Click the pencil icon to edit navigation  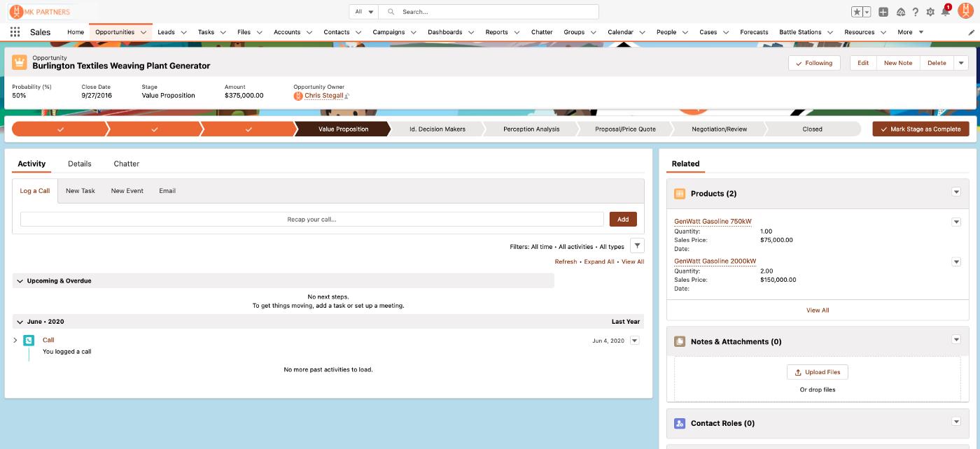tap(971, 32)
